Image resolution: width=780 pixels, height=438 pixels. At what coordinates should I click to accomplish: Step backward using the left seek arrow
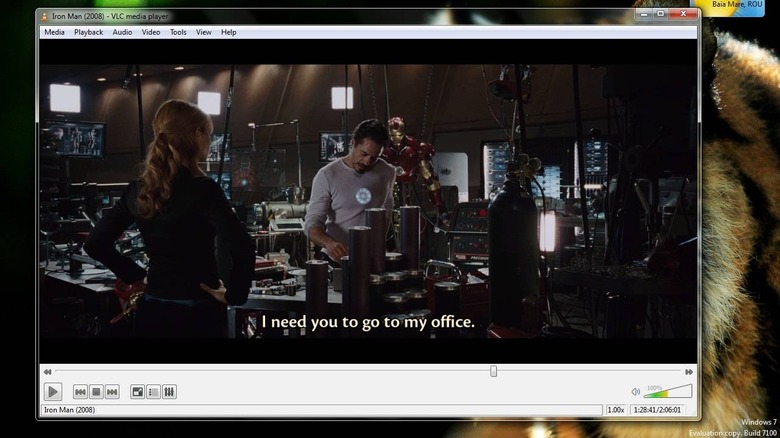48,372
